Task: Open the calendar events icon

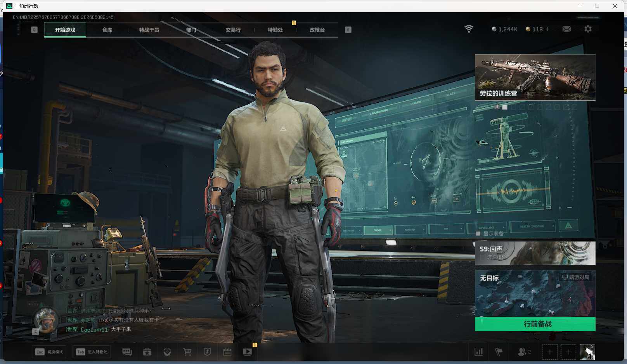Action: [x=227, y=352]
